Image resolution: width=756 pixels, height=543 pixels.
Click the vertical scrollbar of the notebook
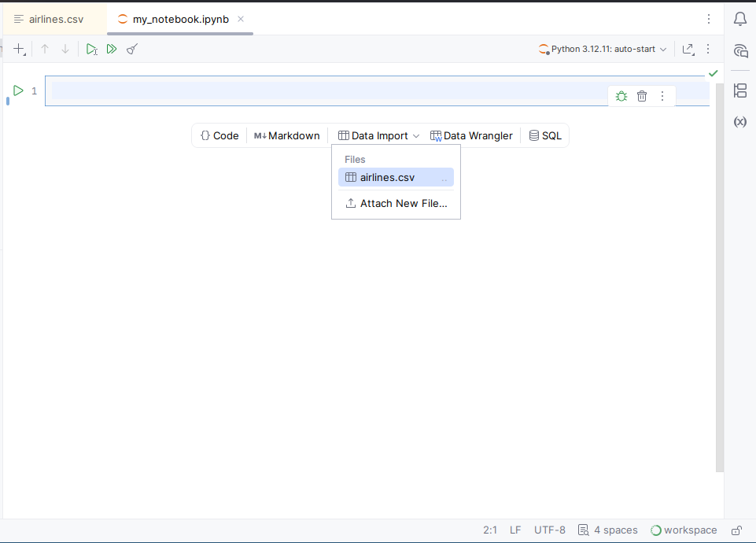pos(720,275)
